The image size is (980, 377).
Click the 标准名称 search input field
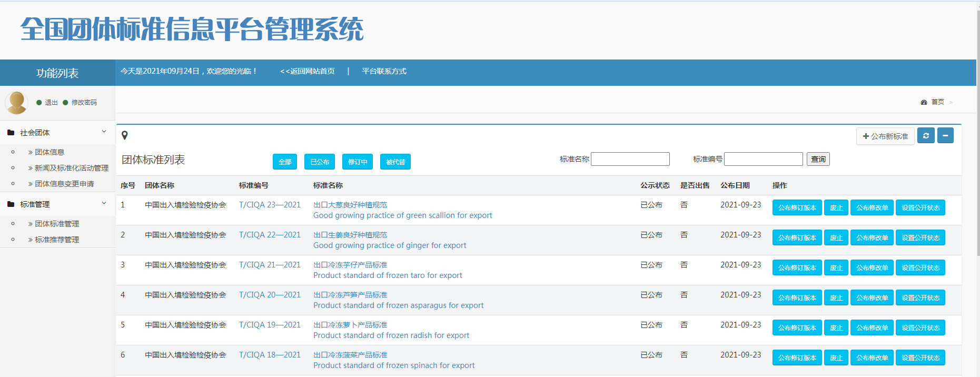point(630,159)
